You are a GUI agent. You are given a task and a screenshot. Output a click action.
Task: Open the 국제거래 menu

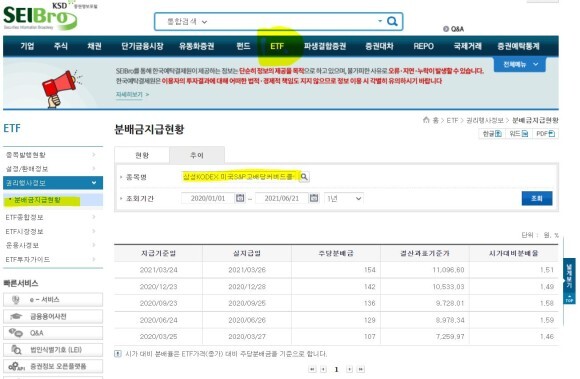(x=468, y=46)
